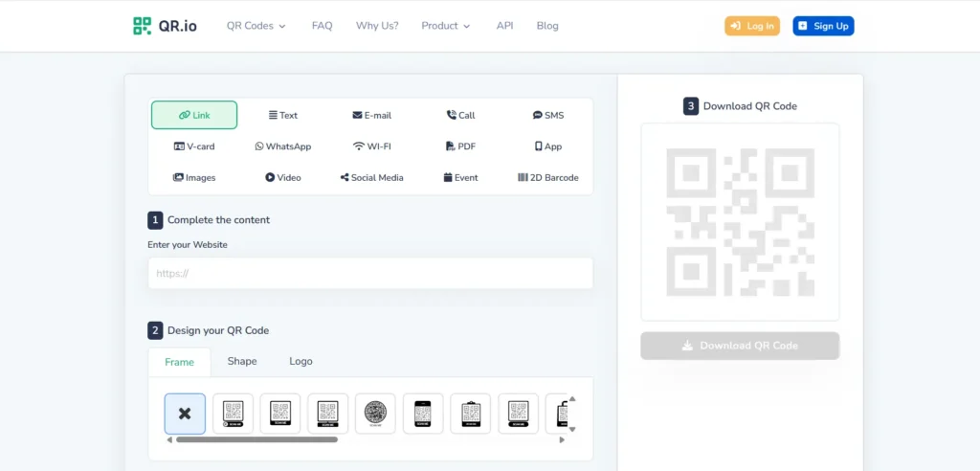Choose the Event QR type
The height and width of the screenshot is (471, 980).
tap(460, 178)
